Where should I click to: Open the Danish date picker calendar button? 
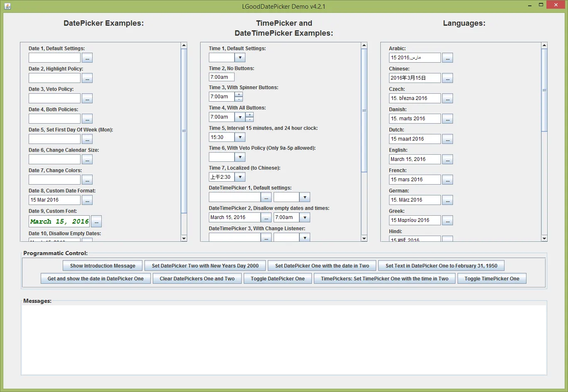448,119
